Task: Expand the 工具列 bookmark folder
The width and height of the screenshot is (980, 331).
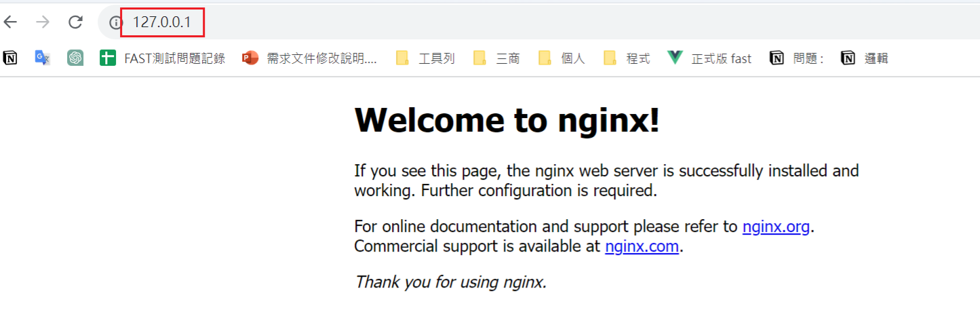Action: 425,58
